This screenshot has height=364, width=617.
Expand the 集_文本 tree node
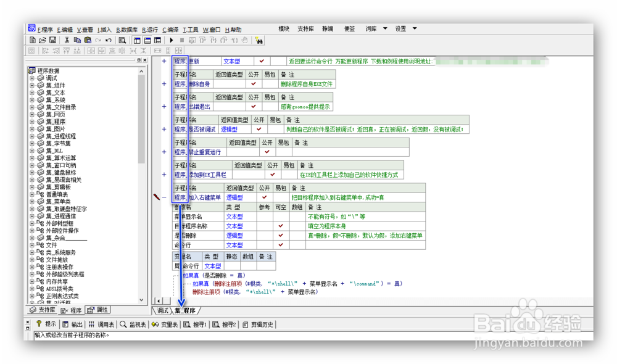[32, 93]
